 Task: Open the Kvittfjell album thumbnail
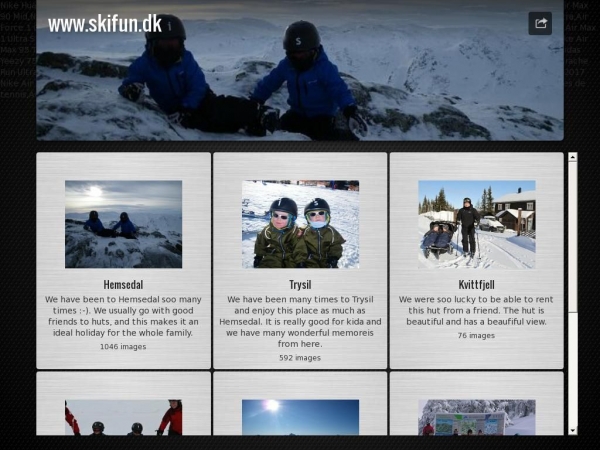[477, 224]
